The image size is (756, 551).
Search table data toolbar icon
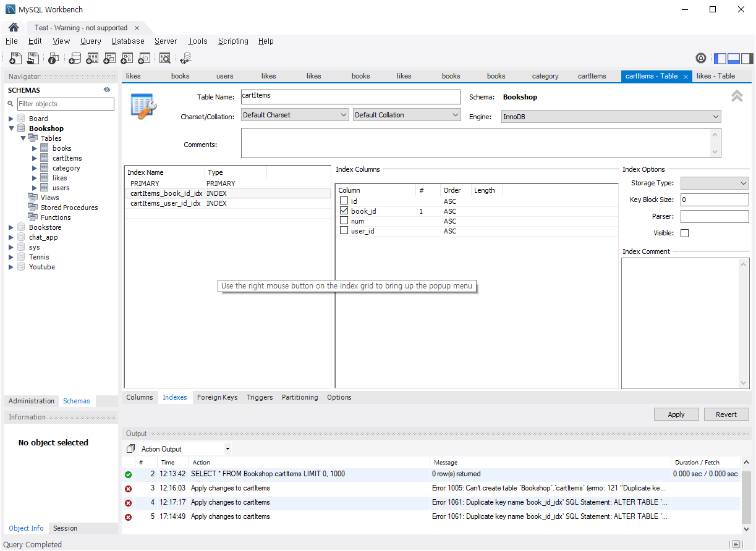[x=165, y=58]
